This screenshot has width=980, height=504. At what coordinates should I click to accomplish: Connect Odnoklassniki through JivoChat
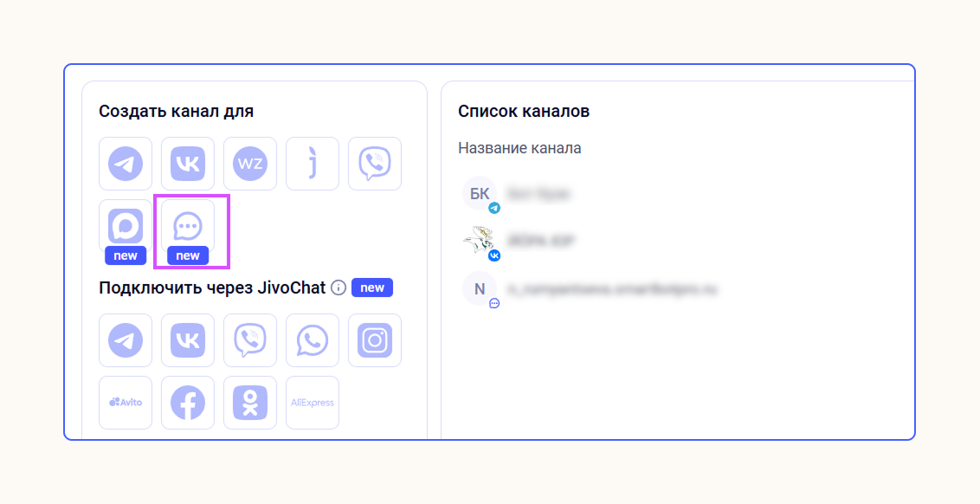point(250,403)
